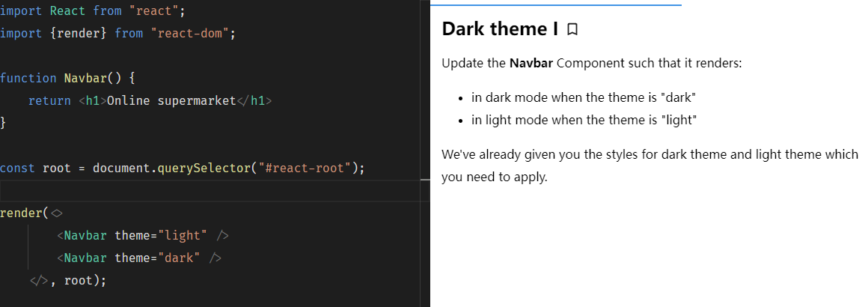This screenshot has height=307, width=868.
Task: Bookmark the Dark theme I challenge
Action: click(572, 30)
